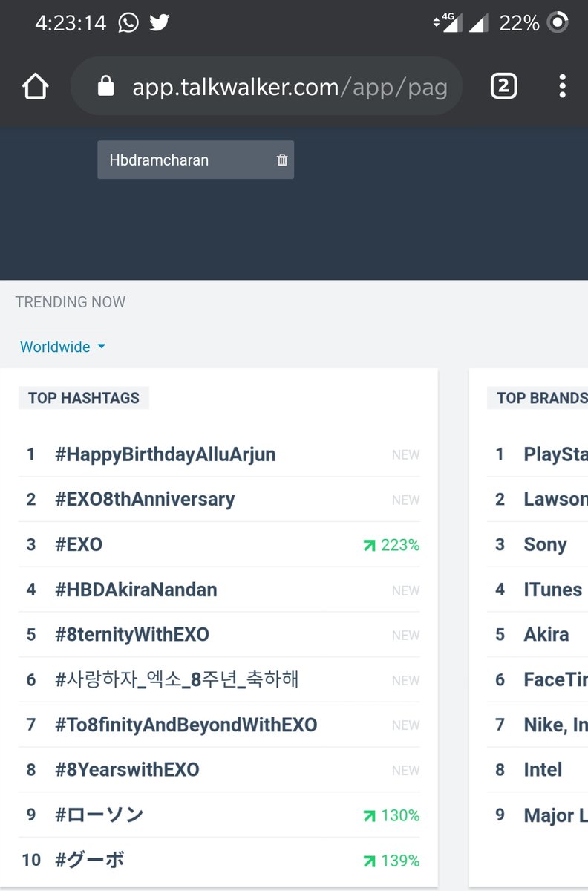Tap the padlock site security icon
Screen dimensions: 588x891
pos(106,87)
